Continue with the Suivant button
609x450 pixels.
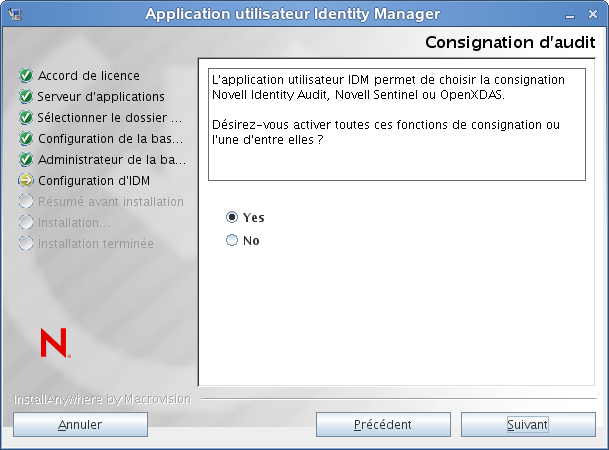tap(528, 425)
